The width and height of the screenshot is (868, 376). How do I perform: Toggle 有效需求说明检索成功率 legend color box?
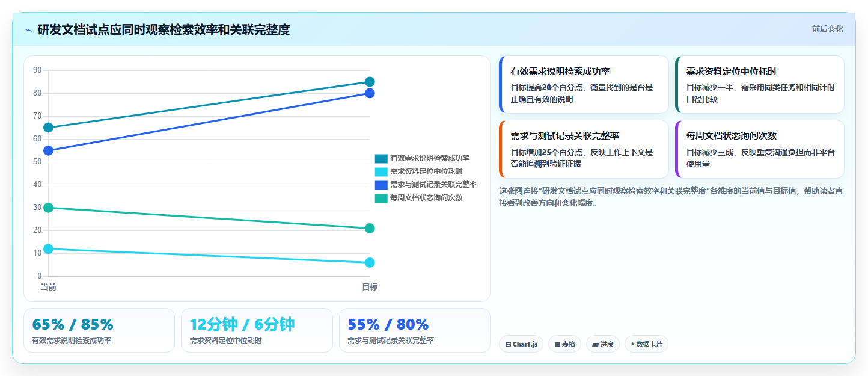pos(381,158)
